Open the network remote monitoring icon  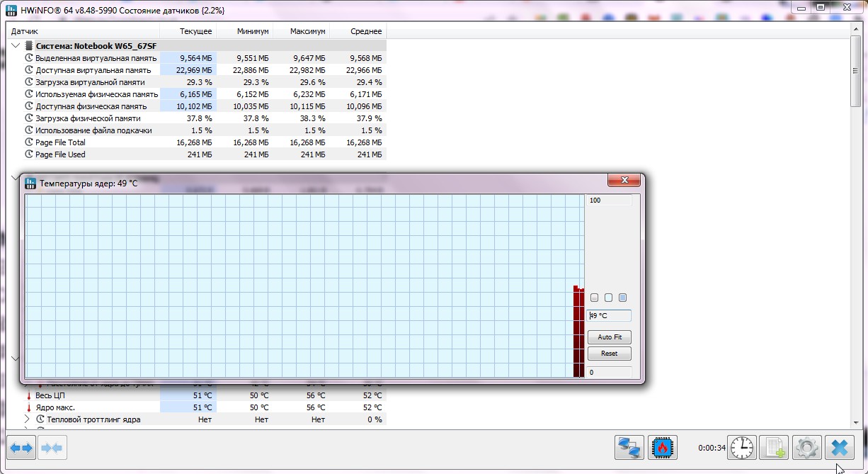tap(629, 448)
